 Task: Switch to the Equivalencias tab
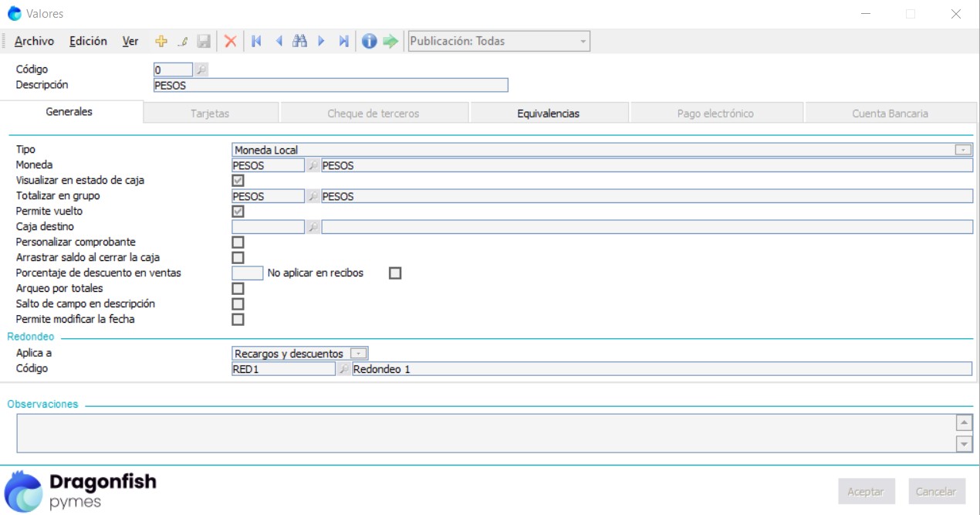pyautogui.click(x=548, y=114)
